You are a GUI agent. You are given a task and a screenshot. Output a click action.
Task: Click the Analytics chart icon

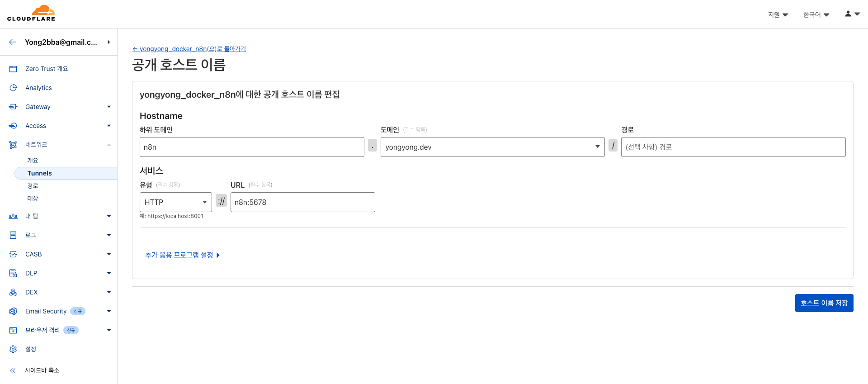(13, 88)
